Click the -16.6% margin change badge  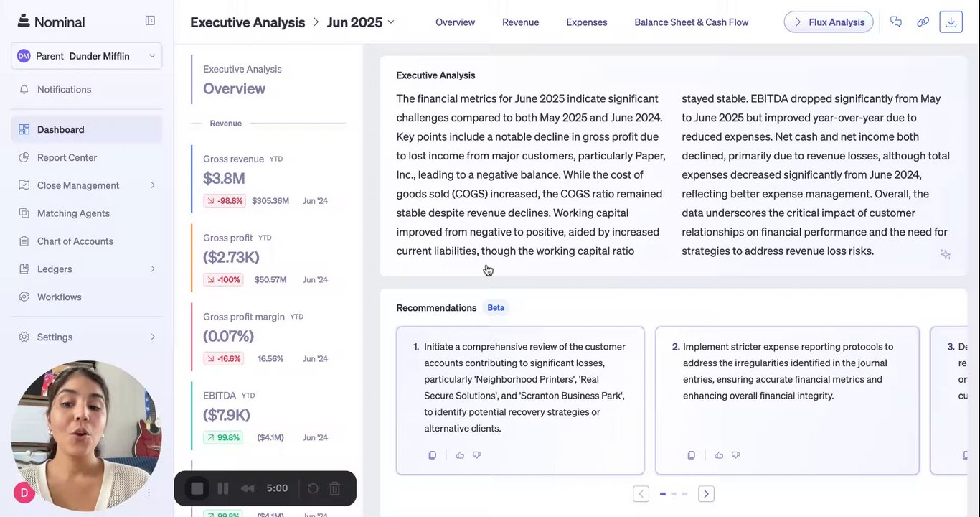coord(223,359)
